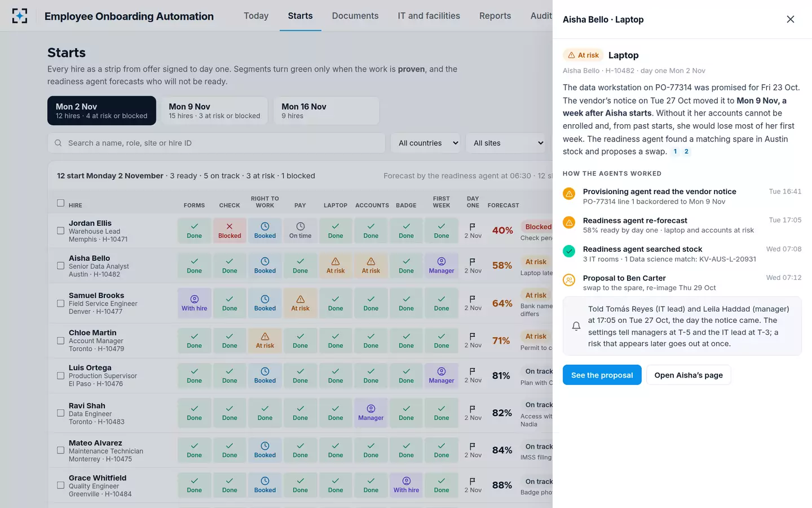Viewport: 812px width, 508px height.
Task: Click Jordan Ellis's Blocked check cell
Action: (x=230, y=230)
